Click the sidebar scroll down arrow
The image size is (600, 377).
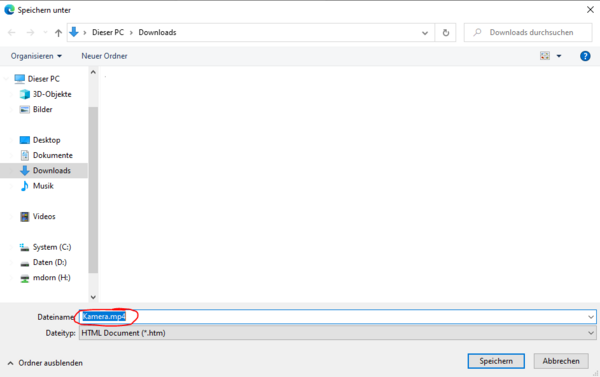point(93,297)
